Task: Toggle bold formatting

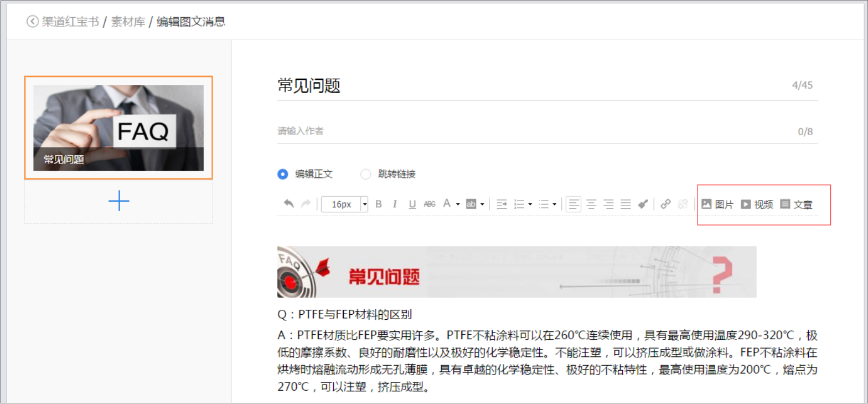Action: tap(379, 204)
